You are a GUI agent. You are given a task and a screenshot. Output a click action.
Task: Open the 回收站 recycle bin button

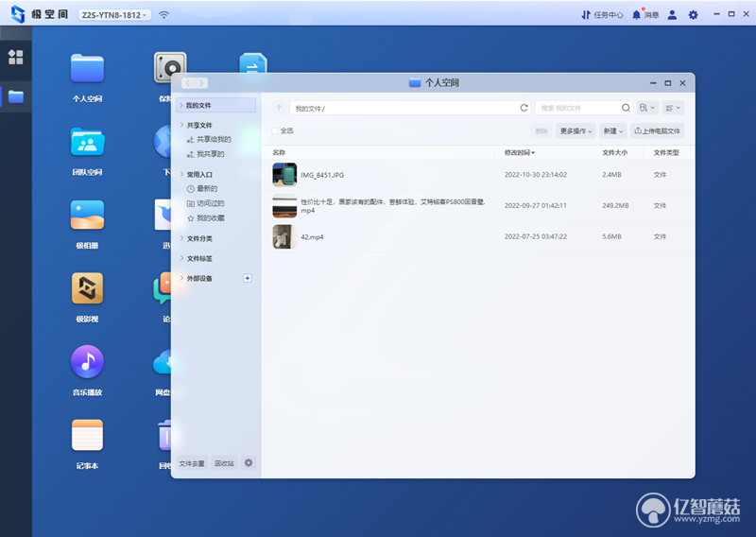tap(224, 463)
